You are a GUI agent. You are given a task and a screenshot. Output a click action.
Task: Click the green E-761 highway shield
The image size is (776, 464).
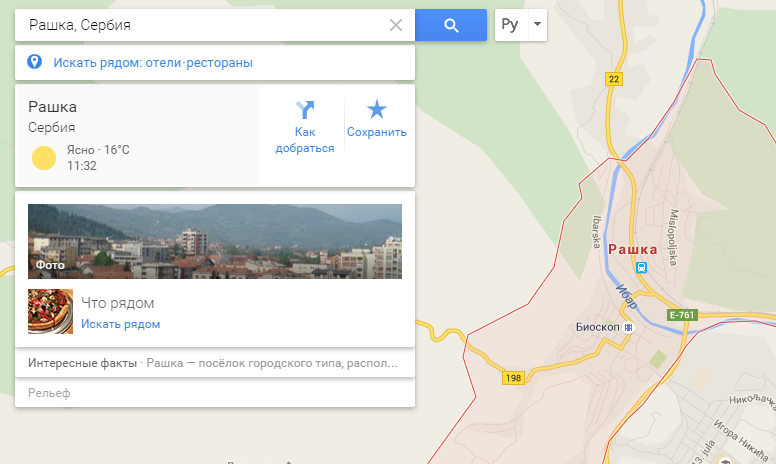click(681, 315)
